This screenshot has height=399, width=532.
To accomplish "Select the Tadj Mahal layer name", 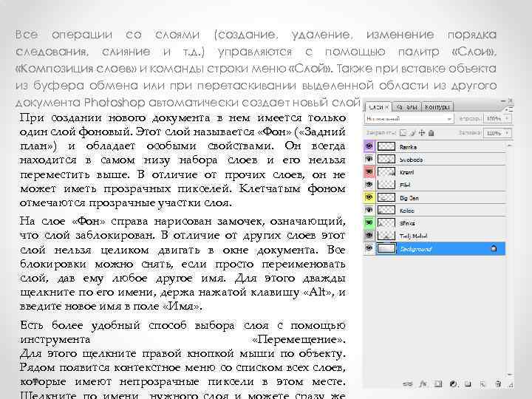I will coord(413,236).
